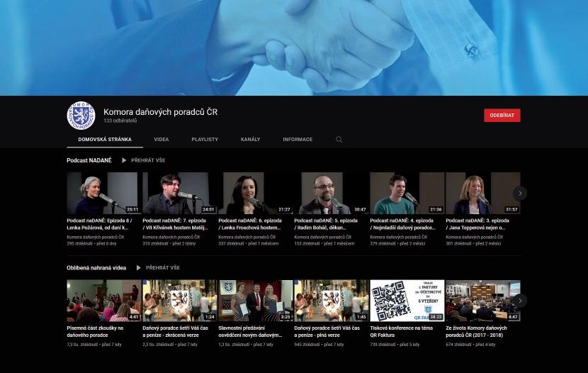Open thumbnail of Podcast Epizoda 8 video

[x=104, y=194]
